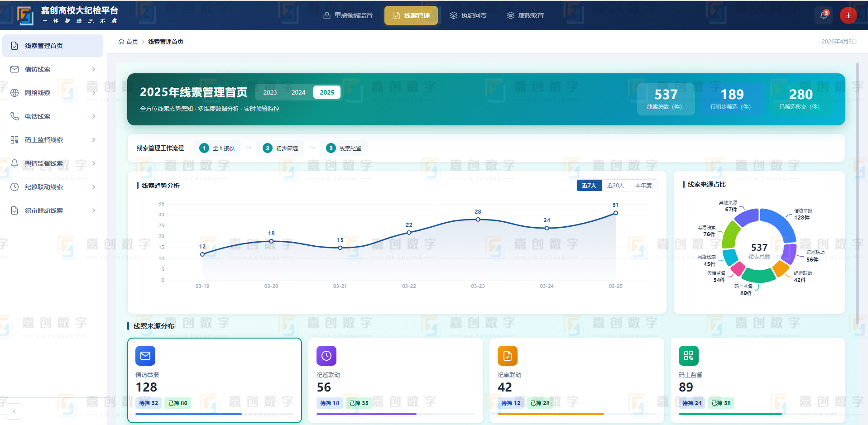Click the orange document icon on 纪审联动 card

(x=508, y=356)
